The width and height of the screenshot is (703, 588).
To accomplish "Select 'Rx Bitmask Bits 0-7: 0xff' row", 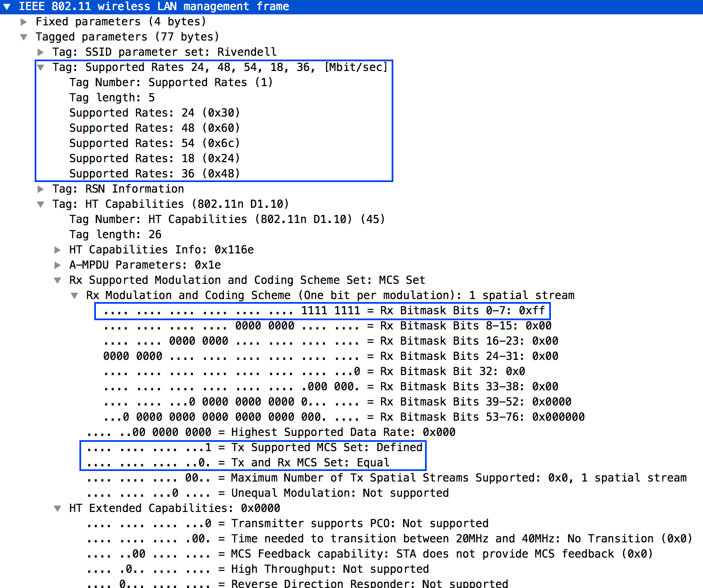I will (x=324, y=310).
